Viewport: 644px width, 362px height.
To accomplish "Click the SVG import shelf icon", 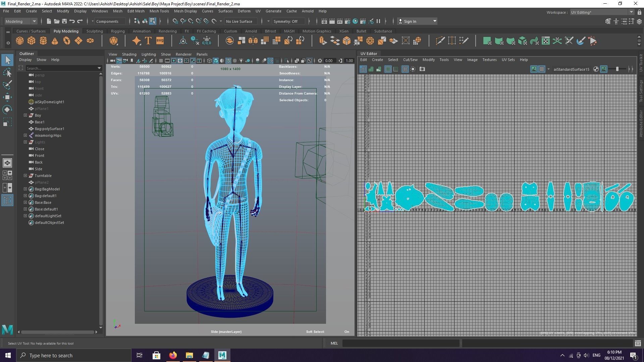I will [x=160, y=41].
